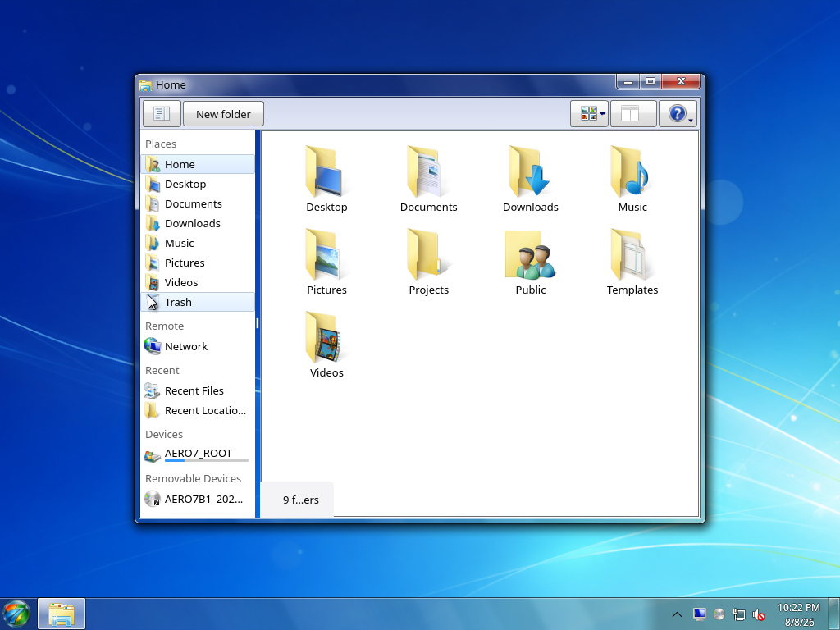This screenshot has width=840, height=630.
Task: Open the muted volume tray icon
Action: tap(759, 614)
